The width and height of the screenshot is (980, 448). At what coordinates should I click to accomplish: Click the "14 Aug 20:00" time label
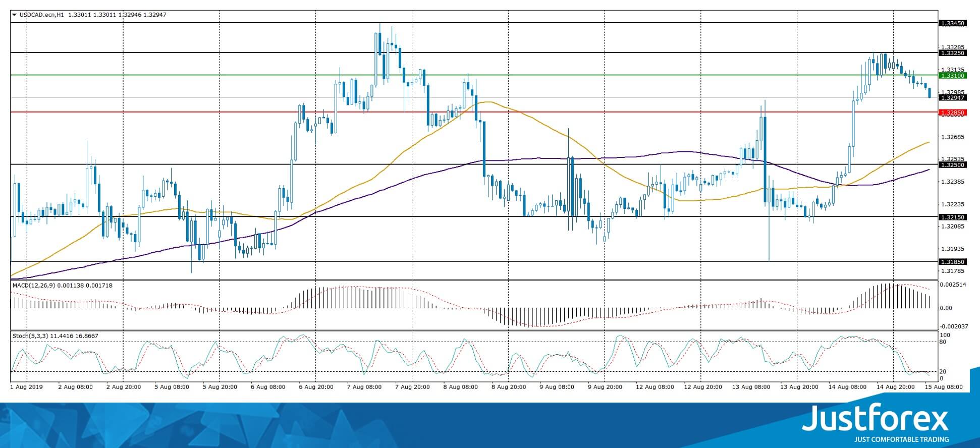tap(895, 387)
